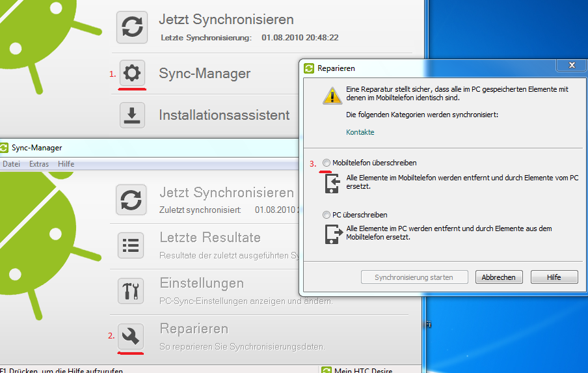Open the Letzte Resultate list icon
This screenshot has height=373, width=588.
131,245
